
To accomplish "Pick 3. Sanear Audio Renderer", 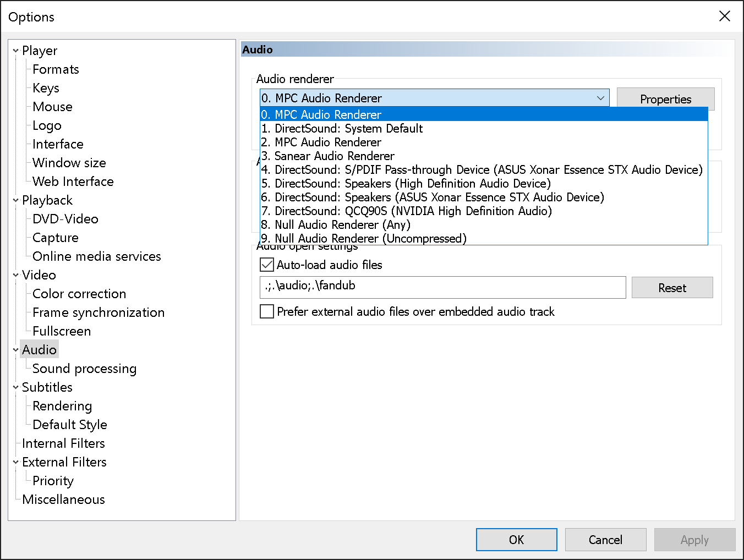I will point(484,156).
